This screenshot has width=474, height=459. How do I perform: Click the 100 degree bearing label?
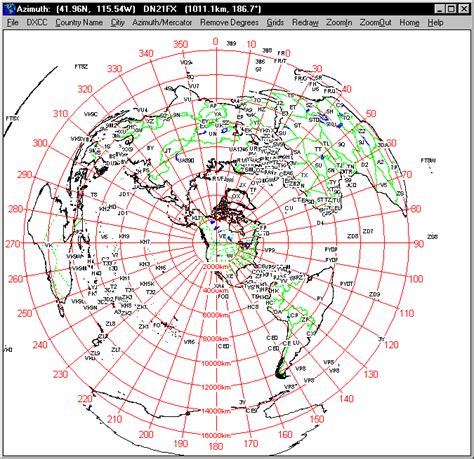pyautogui.click(x=416, y=279)
